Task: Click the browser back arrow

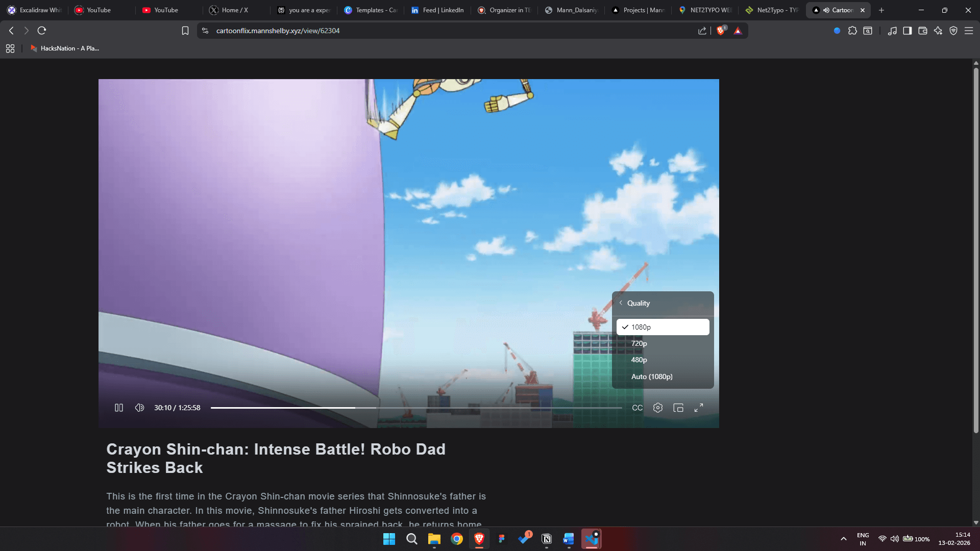Action: pyautogui.click(x=11, y=31)
